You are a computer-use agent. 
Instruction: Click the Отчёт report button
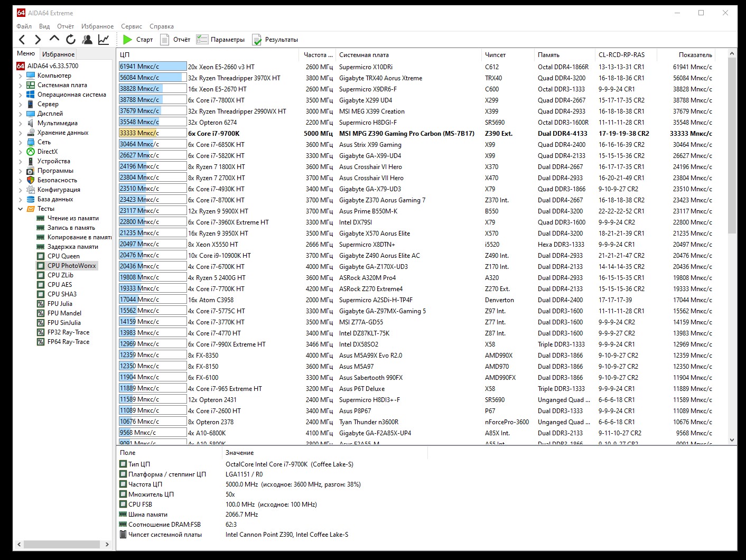click(x=175, y=40)
